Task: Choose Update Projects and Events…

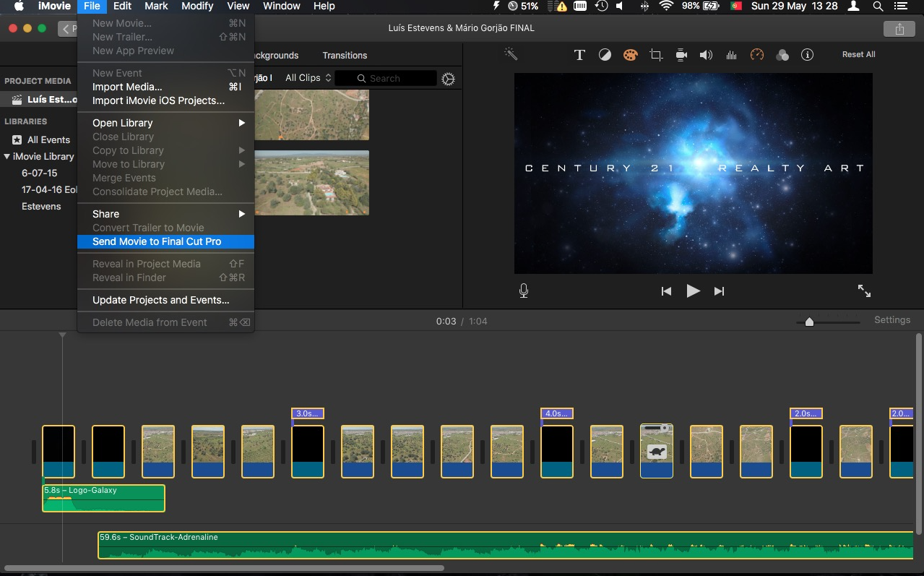Action: pyautogui.click(x=165, y=300)
